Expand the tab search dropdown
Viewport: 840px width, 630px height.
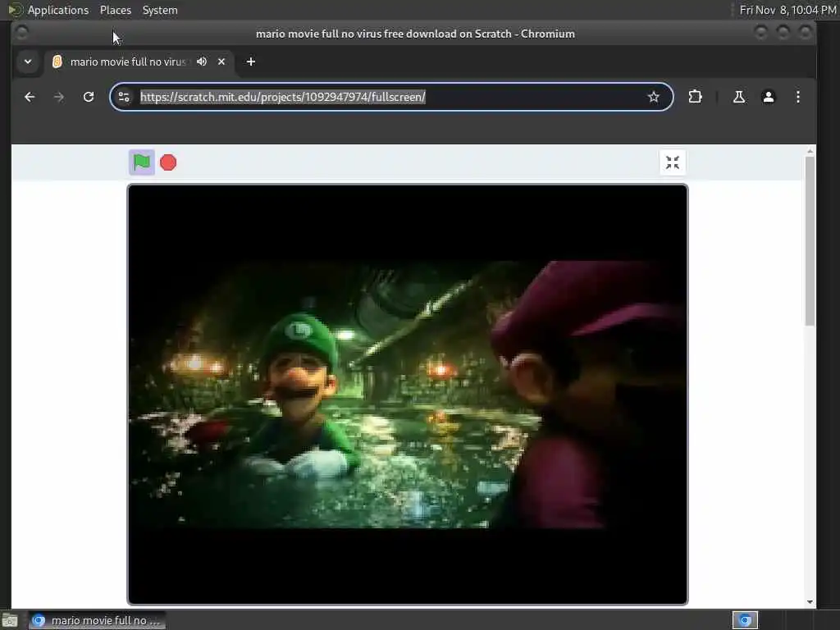(x=28, y=62)
